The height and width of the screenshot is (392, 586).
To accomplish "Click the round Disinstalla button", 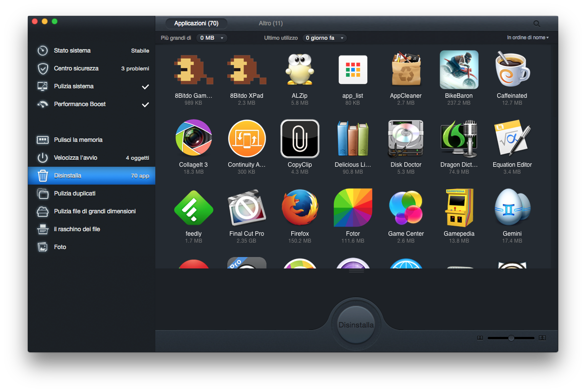I will coord(356,325).
